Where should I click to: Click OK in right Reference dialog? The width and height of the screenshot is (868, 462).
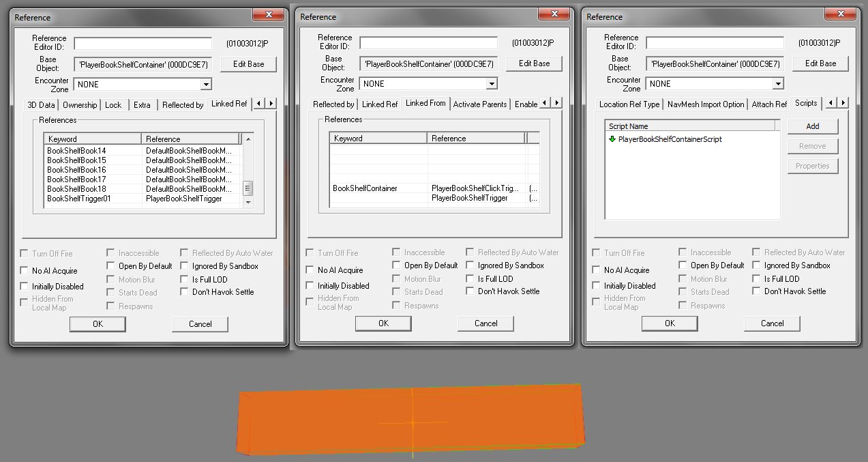(670, 323)
